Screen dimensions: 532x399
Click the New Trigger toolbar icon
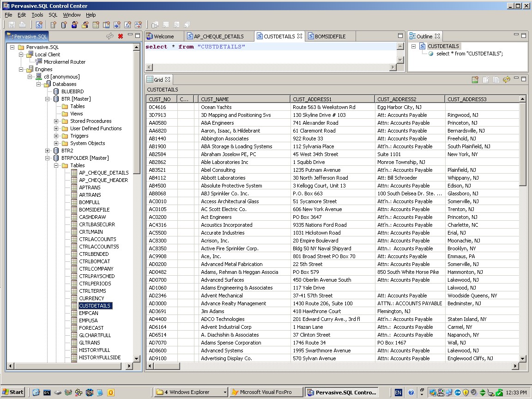pyautogui.click(x=138, y=24)
